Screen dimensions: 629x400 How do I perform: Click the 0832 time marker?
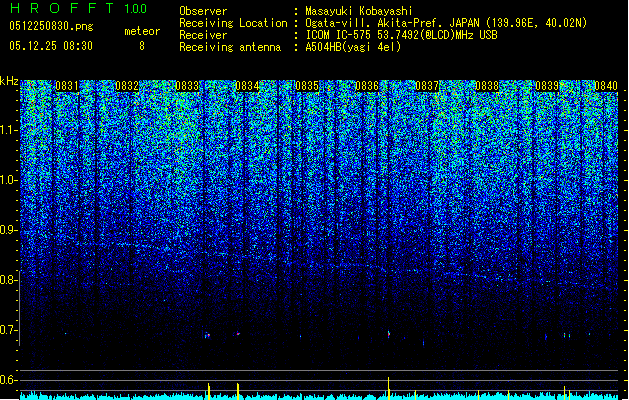coord(127,86)
